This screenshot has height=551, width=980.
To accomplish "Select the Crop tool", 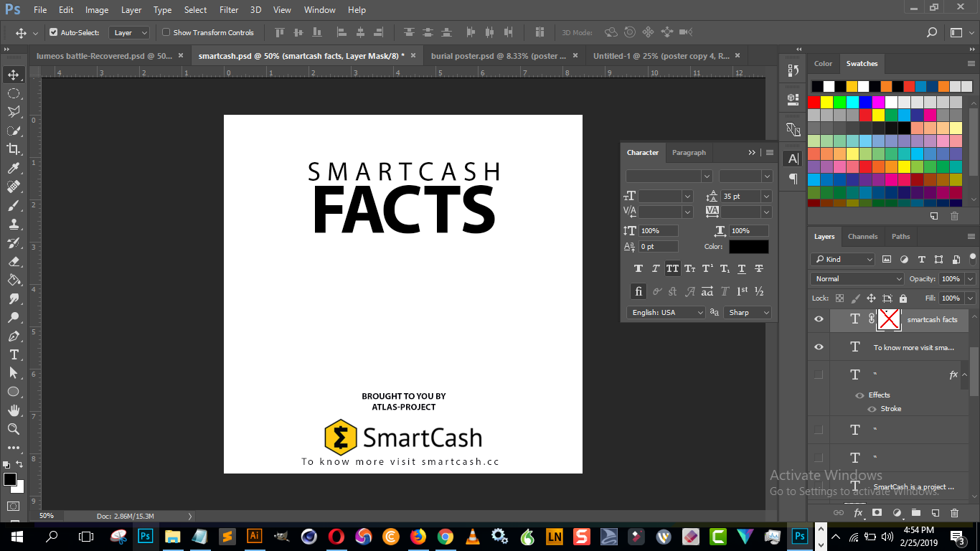I will pos(14,149).
